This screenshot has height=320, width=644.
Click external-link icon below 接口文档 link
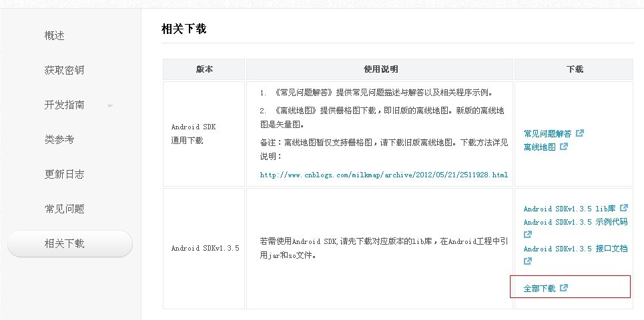528,261
